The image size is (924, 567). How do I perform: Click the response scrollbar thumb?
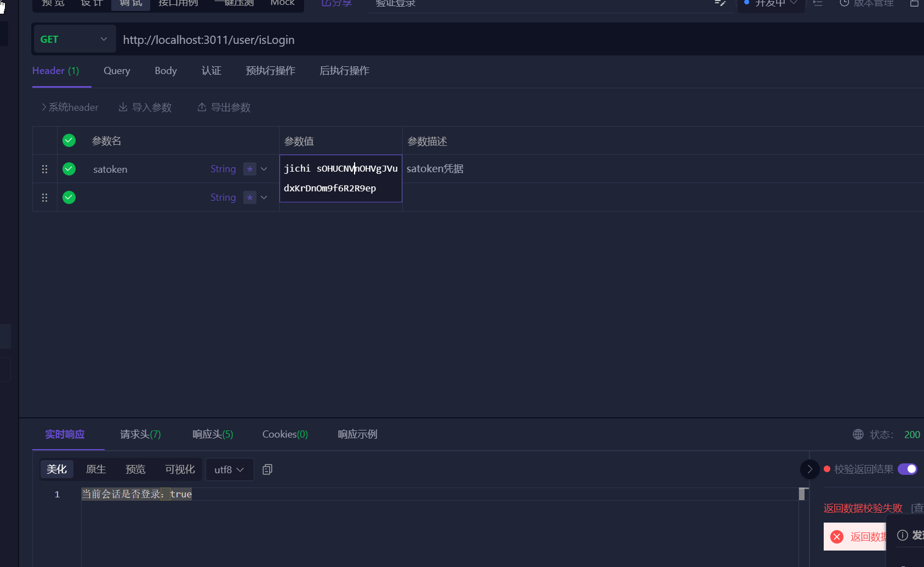[802, 494]
